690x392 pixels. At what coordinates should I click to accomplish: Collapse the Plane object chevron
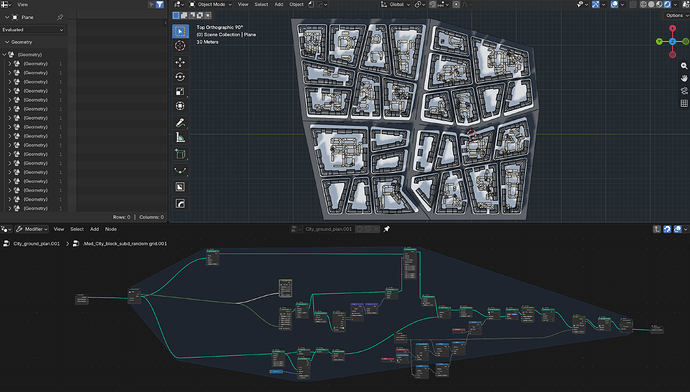coord(7,17)
